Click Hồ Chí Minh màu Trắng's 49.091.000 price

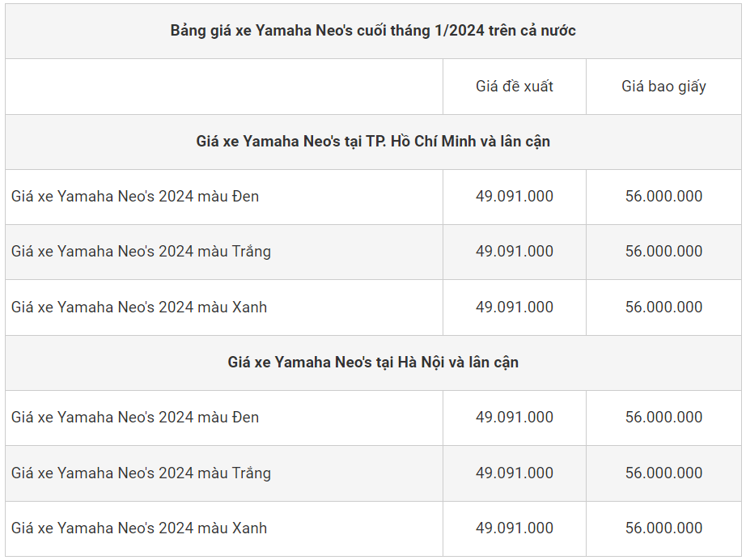pos(515,252)
